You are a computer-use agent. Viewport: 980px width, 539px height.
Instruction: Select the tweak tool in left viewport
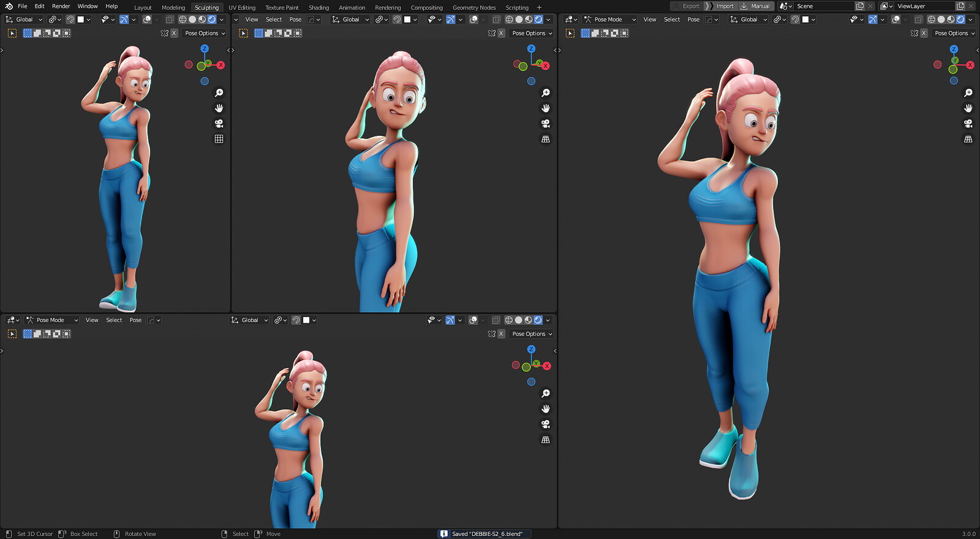[12, 34]
